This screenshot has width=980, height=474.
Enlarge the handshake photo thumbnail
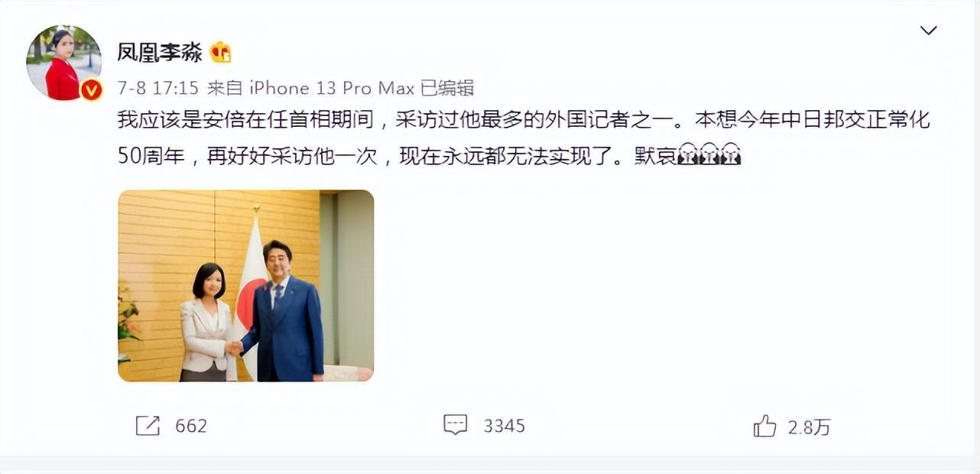click(x=245, y=286)
